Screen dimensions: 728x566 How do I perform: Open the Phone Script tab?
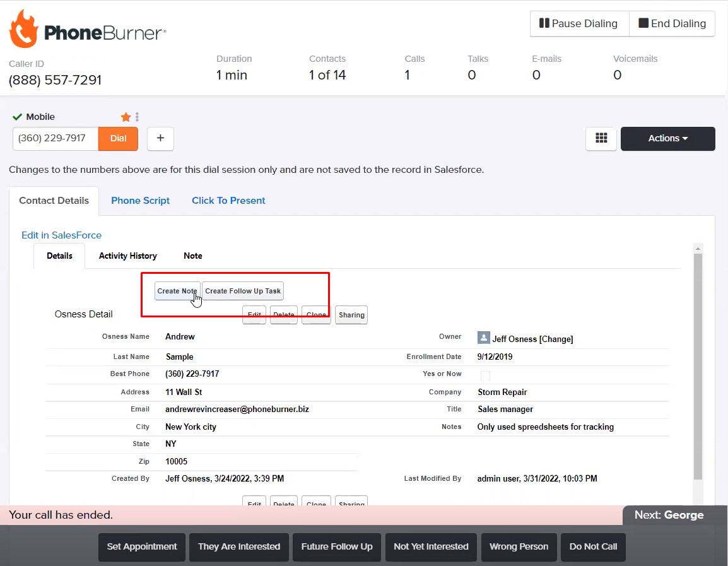[140, 201]
